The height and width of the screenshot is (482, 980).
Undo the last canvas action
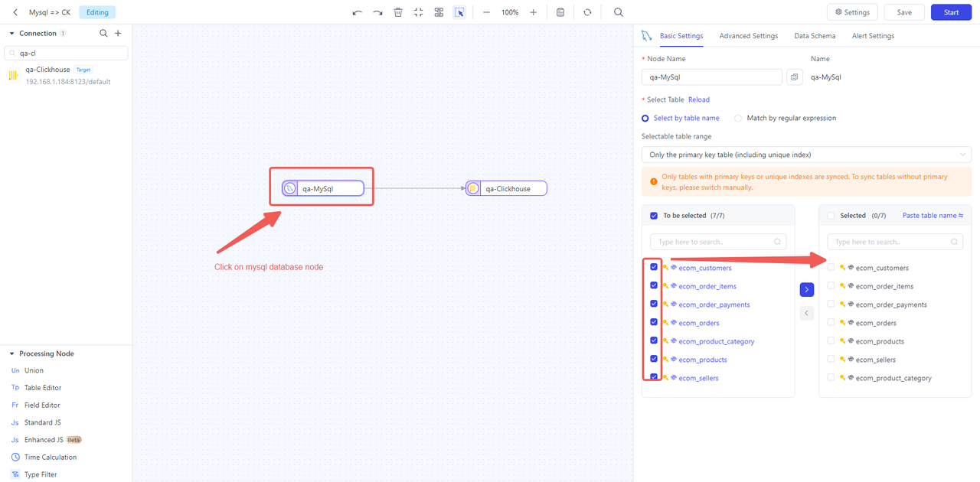(x=357, y=12)
